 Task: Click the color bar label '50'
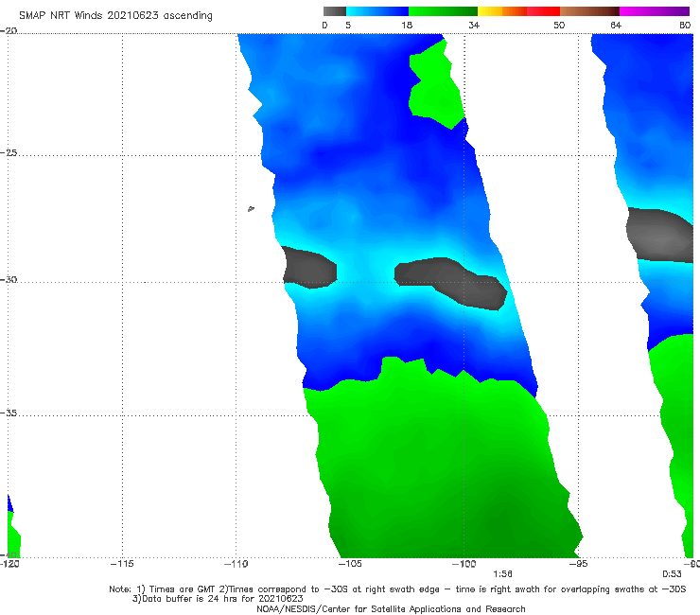[559, 25]
